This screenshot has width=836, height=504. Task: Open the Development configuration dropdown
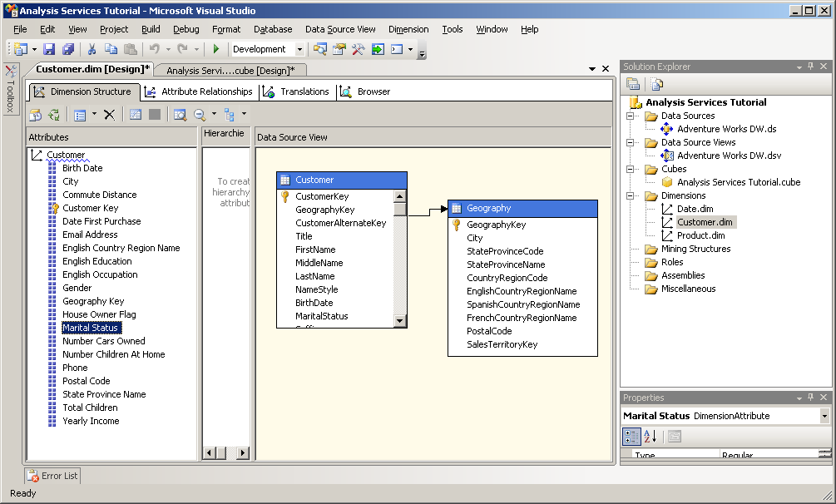click(299, 49)
